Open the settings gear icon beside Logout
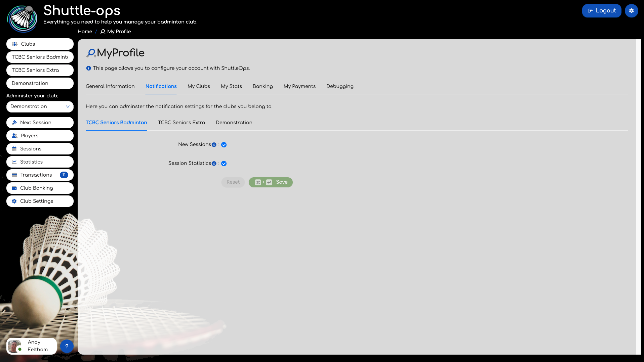Image resolution: width=644 pixels, height=362 pixels. click(x=631, y=11)
